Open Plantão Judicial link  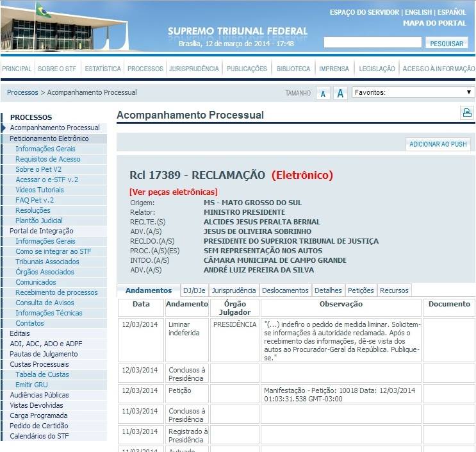(39, 221)
